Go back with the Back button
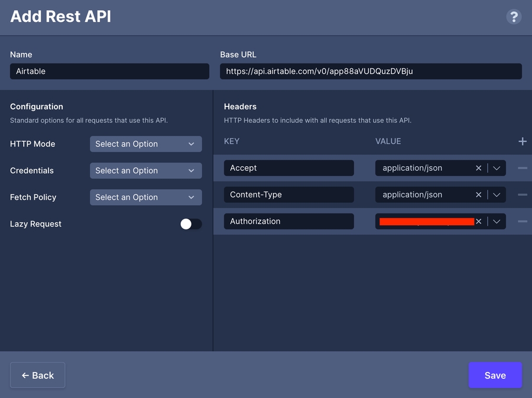 [38, 375]
